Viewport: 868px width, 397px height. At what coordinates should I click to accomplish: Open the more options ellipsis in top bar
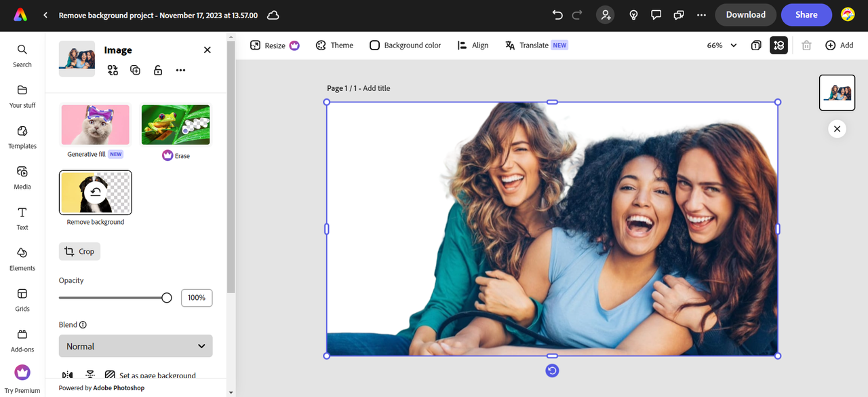pos(701,15)
